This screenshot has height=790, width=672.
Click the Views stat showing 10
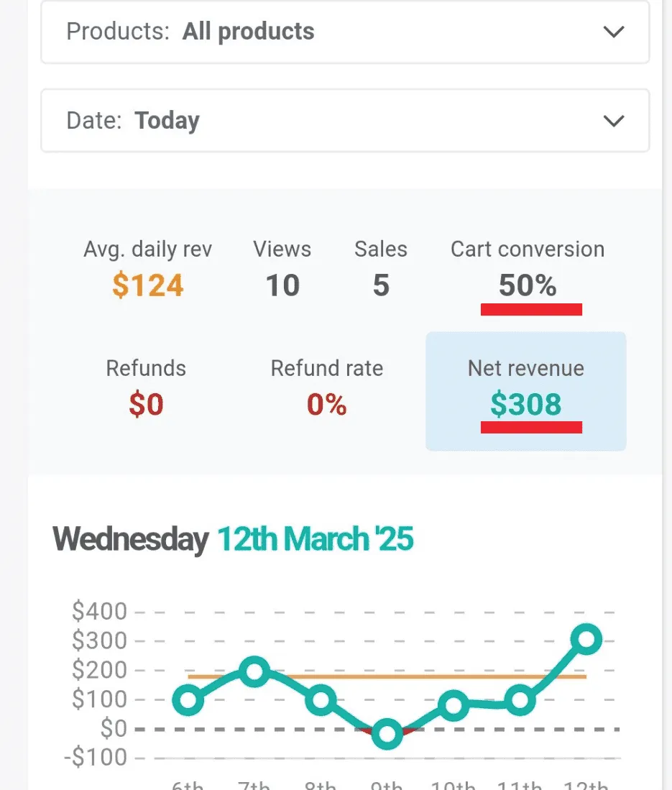(x=282, y=270)
